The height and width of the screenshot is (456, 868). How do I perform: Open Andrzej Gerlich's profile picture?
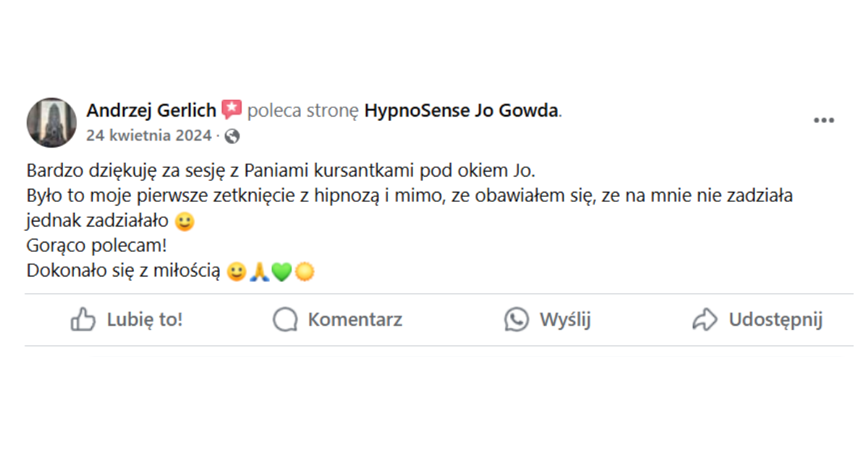click(51, 122)
